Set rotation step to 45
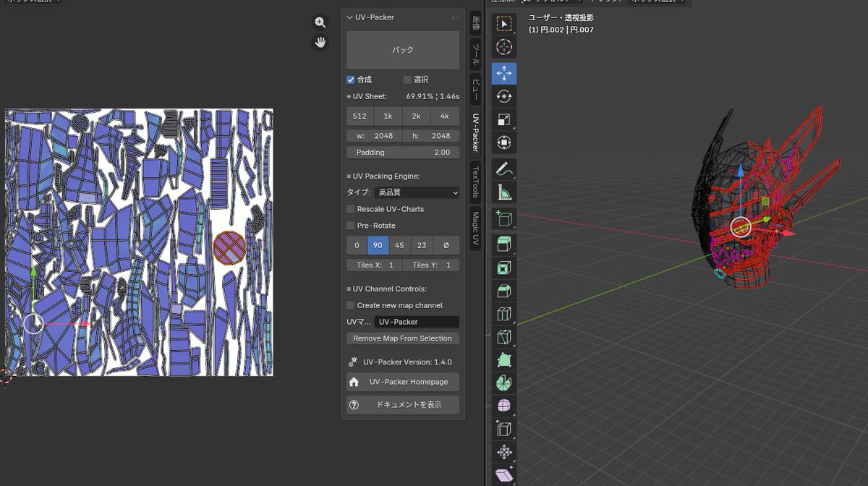The height and width of the screenshot is (486, 868). click(399, 245)
